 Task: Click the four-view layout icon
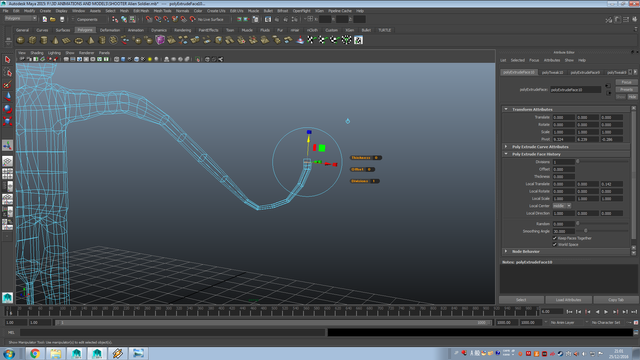[7, 174]
